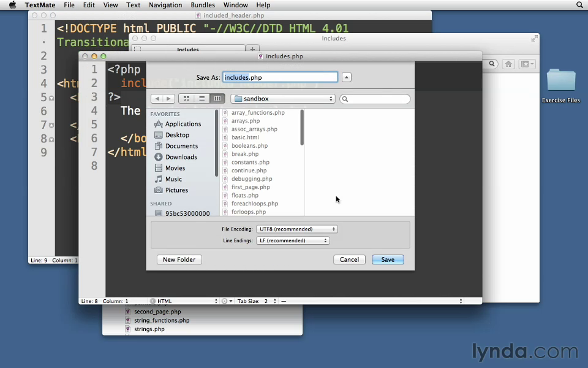Click the home icon in Includes window
This screenshot has width=588, height=368.
pos(508,64)
